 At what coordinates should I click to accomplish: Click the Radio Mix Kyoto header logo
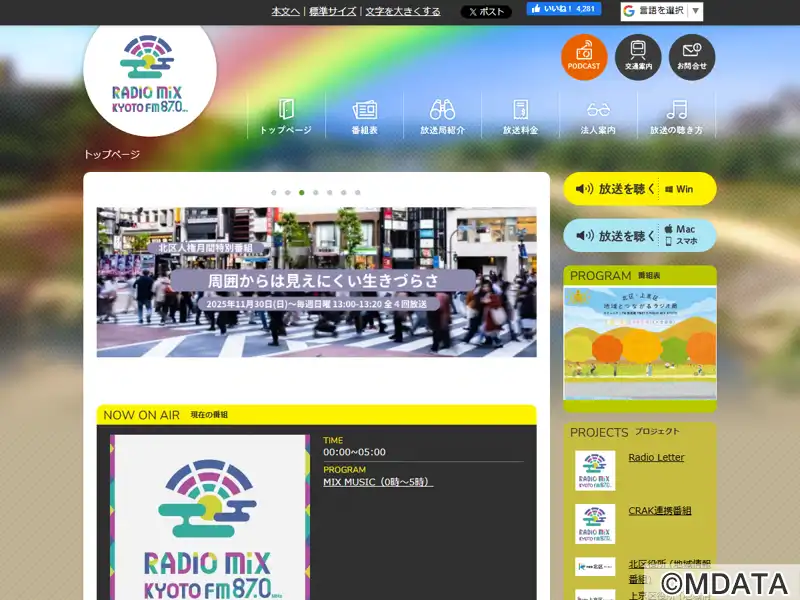(x=149, y=76)
